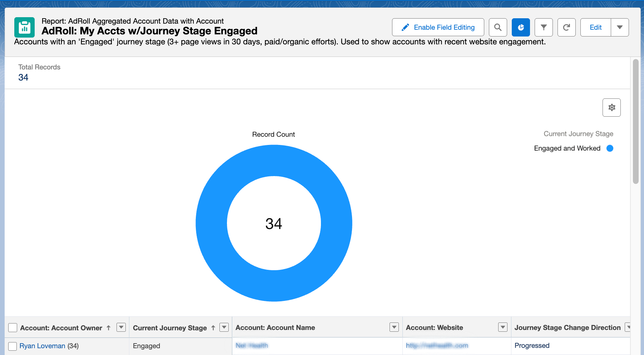The height and width of the screenshot is (355, 644).
Task: Click the report type icon beside title
Action: pos(24,27)
